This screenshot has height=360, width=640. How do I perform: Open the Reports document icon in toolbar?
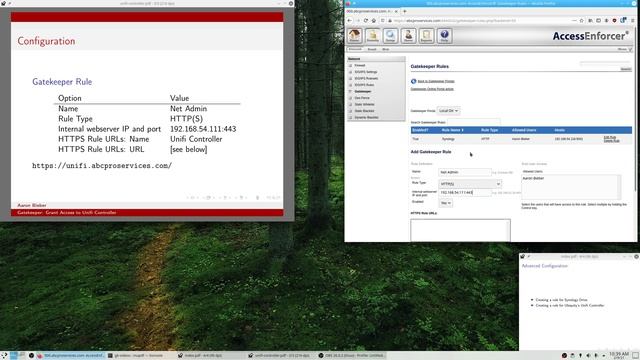pyautogui.click(x=426, y=36)
